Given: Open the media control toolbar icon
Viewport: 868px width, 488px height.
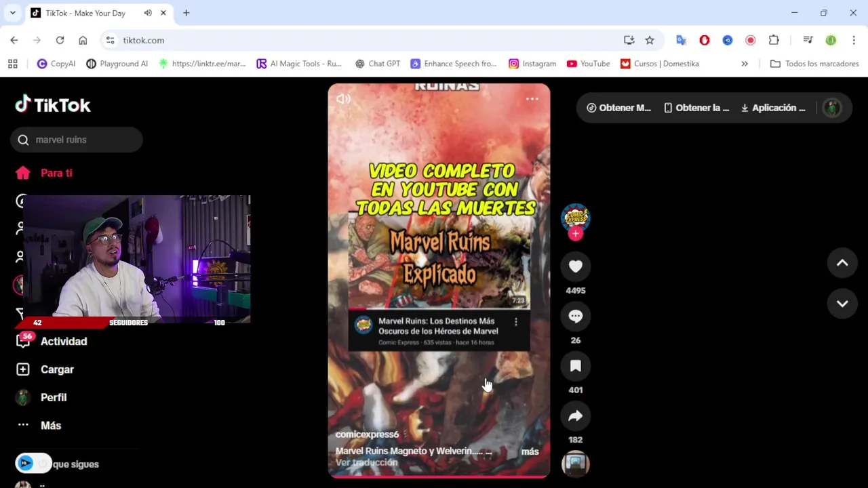Looking at the screenshot, I should (808, 40).
